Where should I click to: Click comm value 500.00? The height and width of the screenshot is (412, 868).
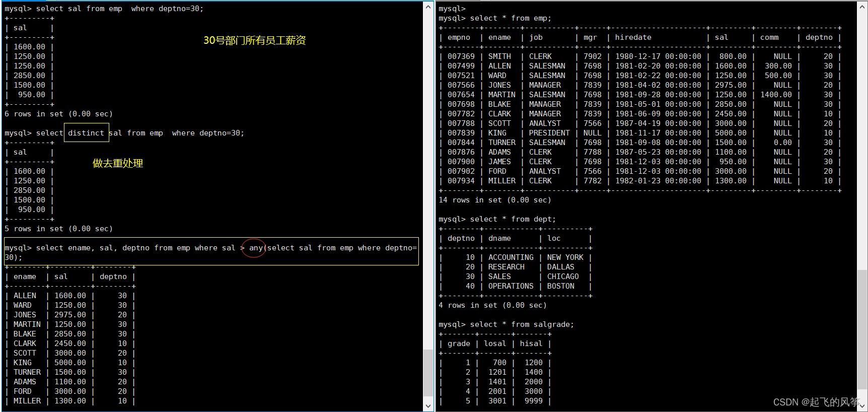point(778,76)
